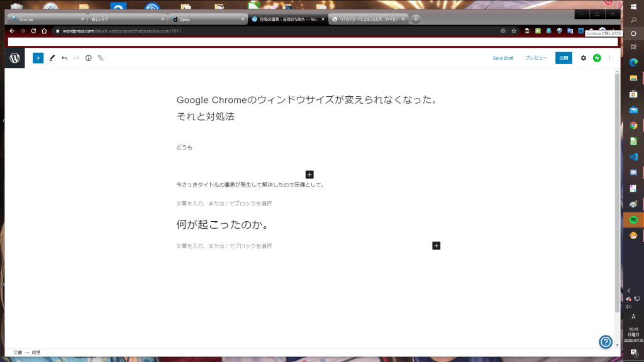
Task: Select the pencil Tools icon in the editor toolbar
Action: [x=52, y=58]
